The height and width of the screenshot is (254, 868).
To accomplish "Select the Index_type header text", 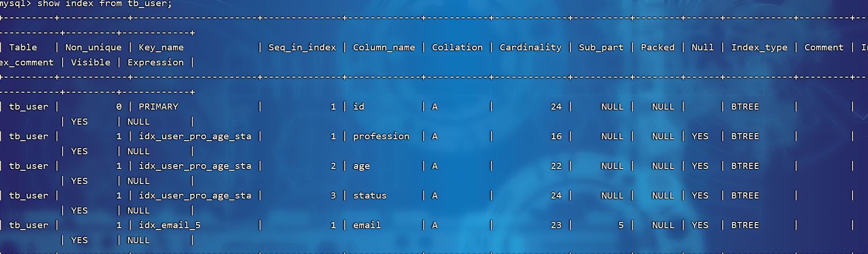I will click(x=759, y=48).
